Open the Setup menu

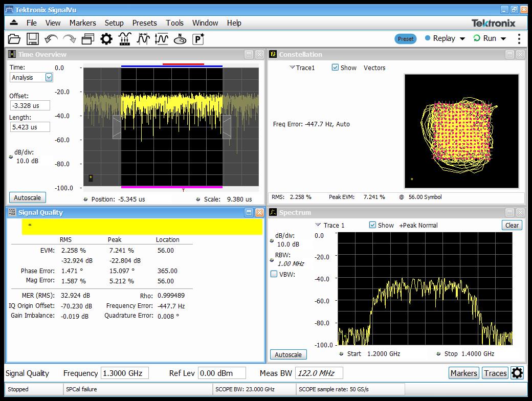[114, 23]
